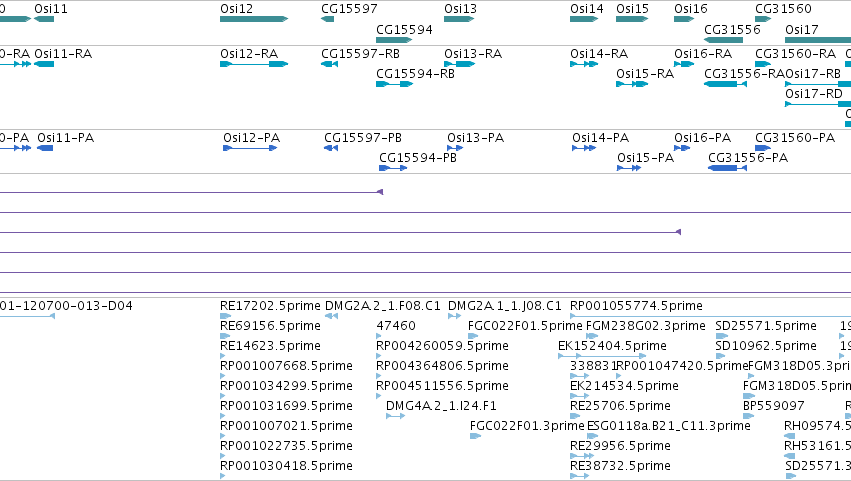Click the RE14623.5prime EST
Image resolution: width=851 pixels, height=481 pixels.
[223, 356]
